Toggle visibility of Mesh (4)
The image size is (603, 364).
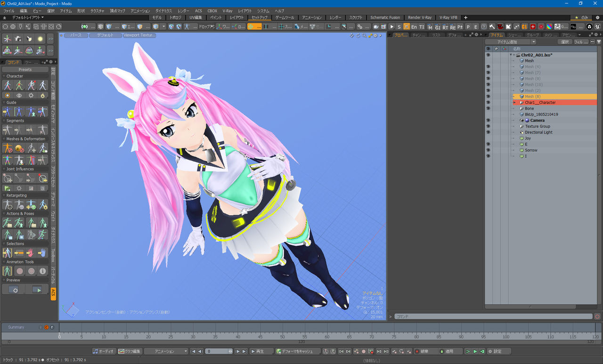tap(488, 67)
